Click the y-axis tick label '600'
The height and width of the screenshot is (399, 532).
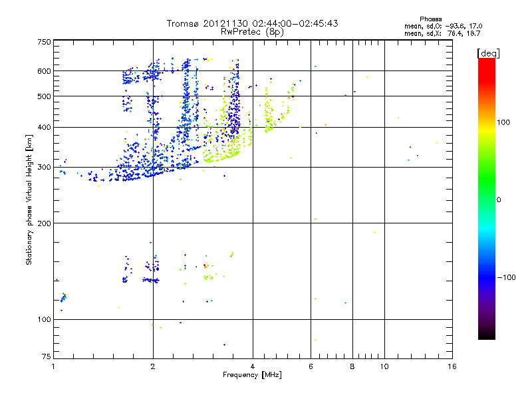(44, 71)
